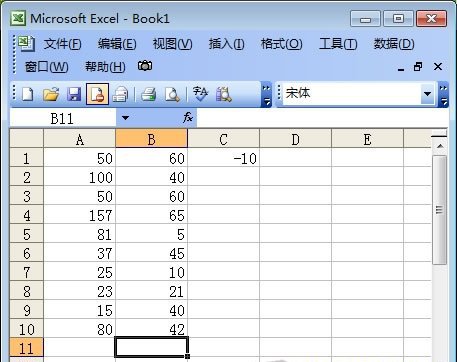Click the camera icon in menu bar
Viewport: 457px width, 362px height.
[x=145, y=66]
